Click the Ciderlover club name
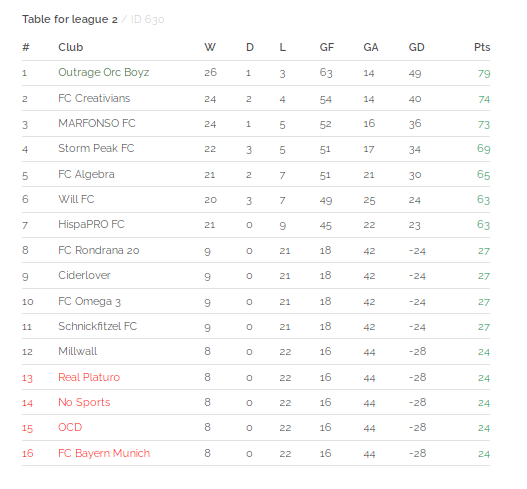Image resolution: width=527 pixels, height=489 pixels. [x=84, y=275]
